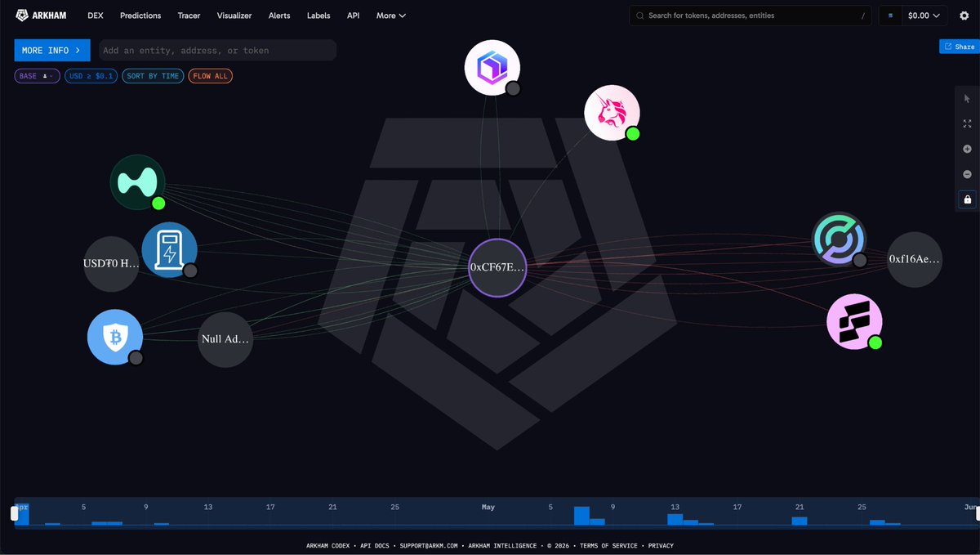Open the API menu item

click(353, 16)
